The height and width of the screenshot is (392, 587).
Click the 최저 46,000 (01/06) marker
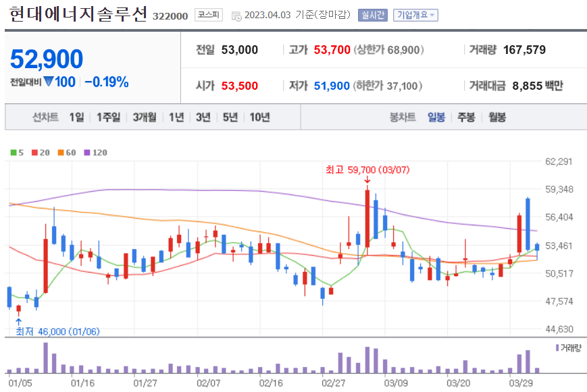[x=57, y=332]
